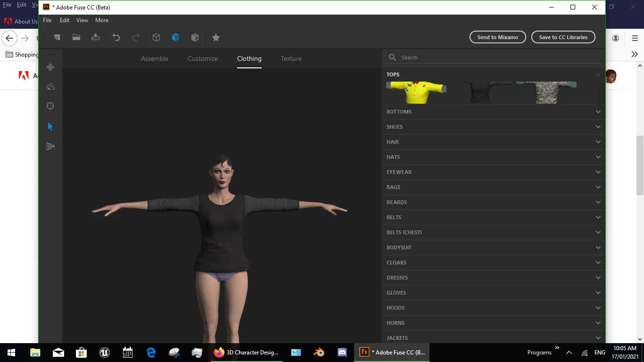644x362 pixels.
Task: Expand the BODYSUIT category
Action: 494,247
